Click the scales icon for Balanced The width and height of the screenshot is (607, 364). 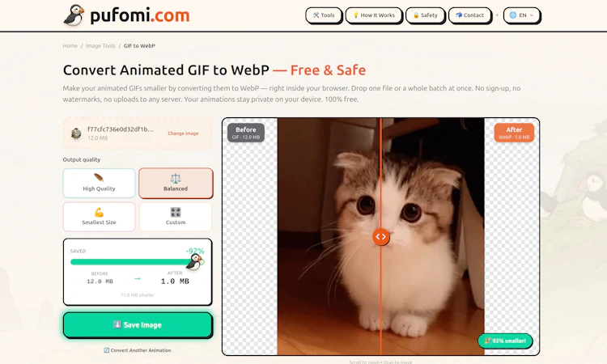pyautogui.click(x=176, y=178)
